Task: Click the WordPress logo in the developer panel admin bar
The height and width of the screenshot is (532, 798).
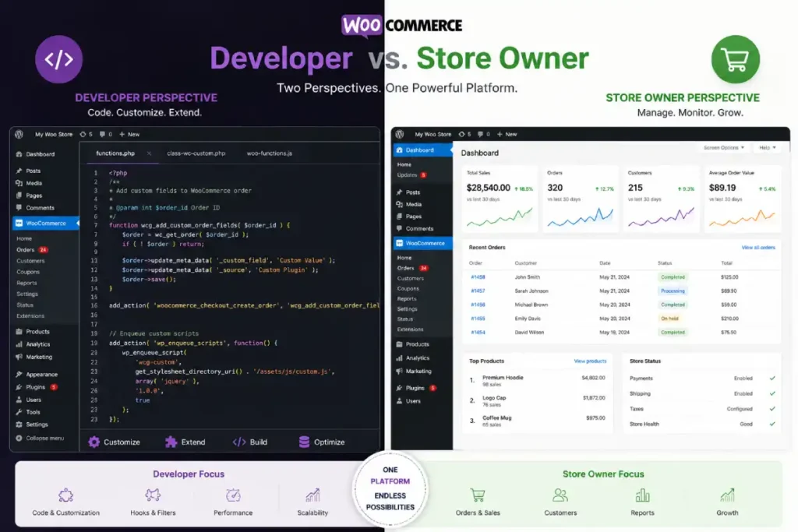Action: (x=19, y=134)
